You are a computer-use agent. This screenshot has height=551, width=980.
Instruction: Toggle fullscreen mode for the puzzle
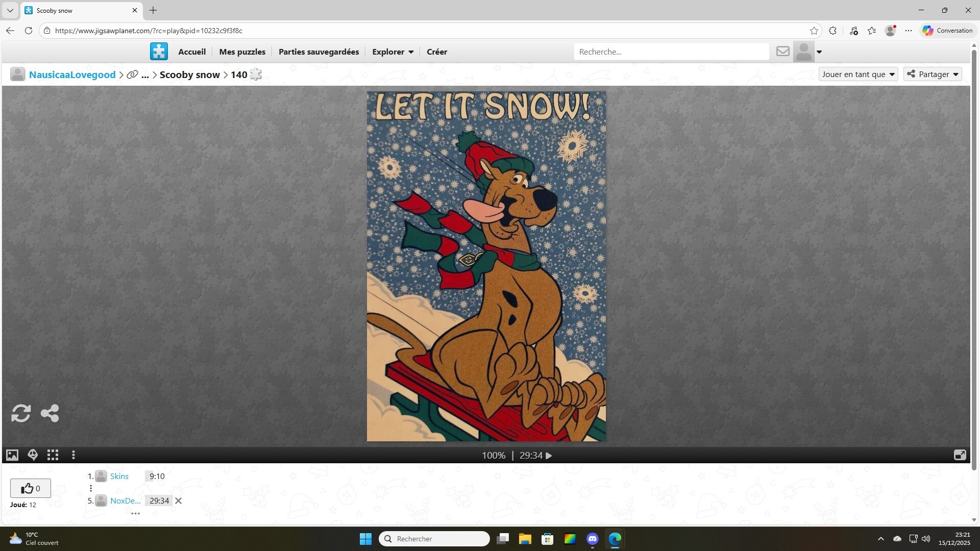coord(960,455)
